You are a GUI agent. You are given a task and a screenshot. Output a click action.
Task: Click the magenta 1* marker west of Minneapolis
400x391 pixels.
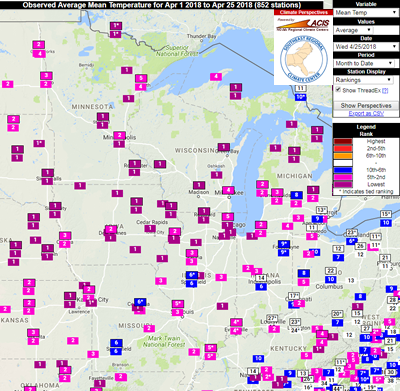[x=39, y=143]
